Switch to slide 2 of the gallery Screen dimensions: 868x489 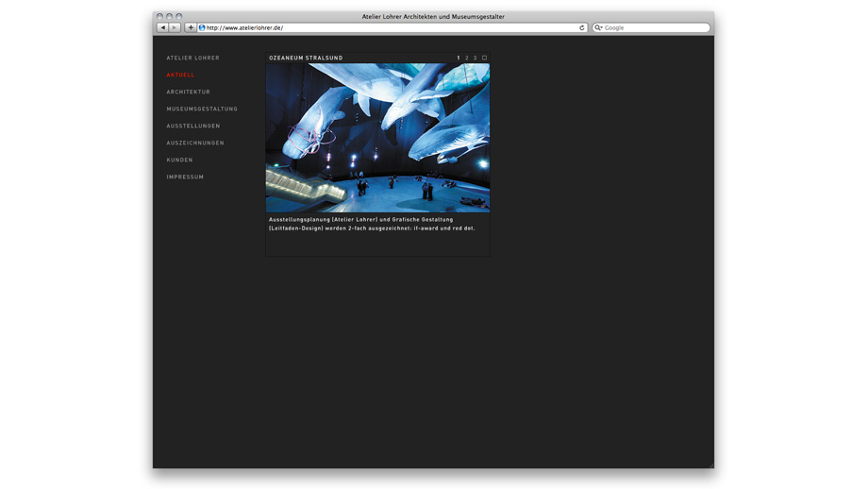(467, 59)
